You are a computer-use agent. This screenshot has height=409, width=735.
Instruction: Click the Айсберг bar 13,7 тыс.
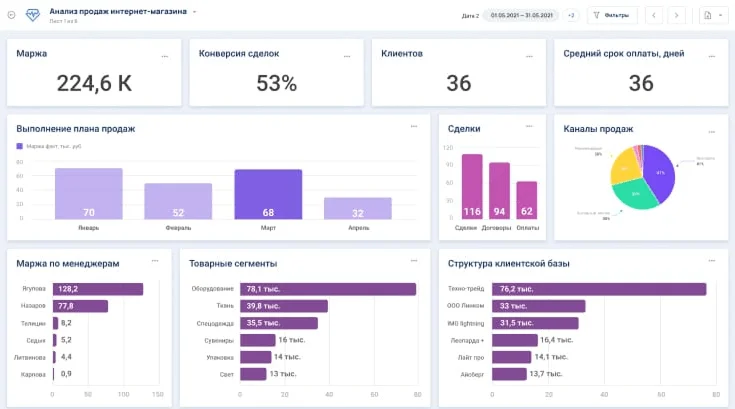click(x=510, y=374)
